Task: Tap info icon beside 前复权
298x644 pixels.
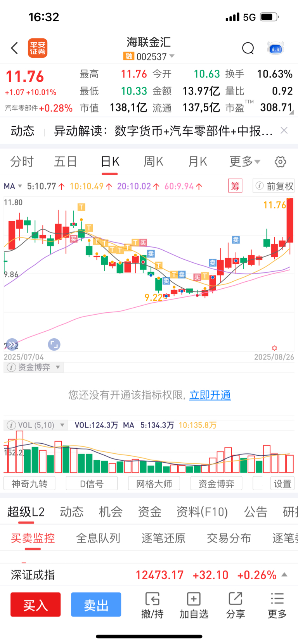Action: (260, 186)
